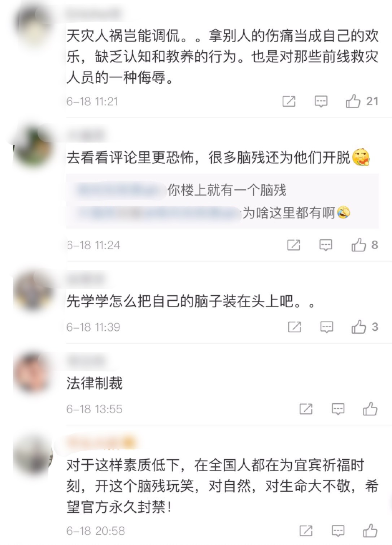Reply to the 法律制裁 comment

338,409
